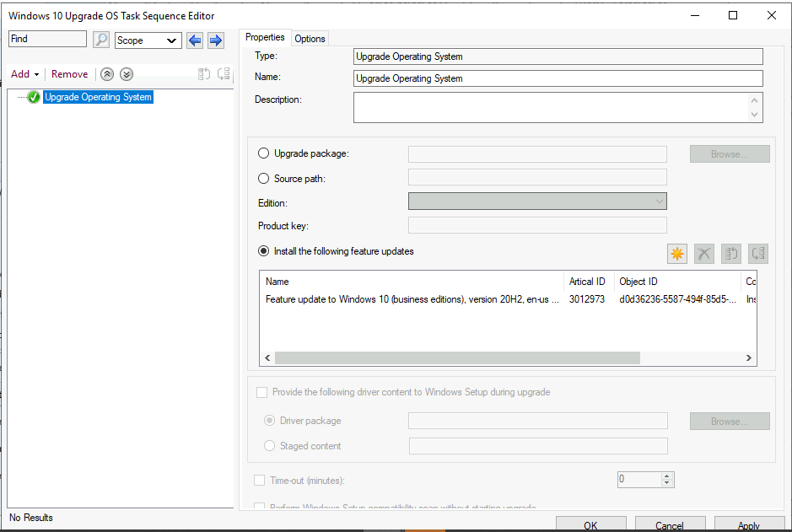Click the Description text area
The image size is (792, 532).
(558, 108)
